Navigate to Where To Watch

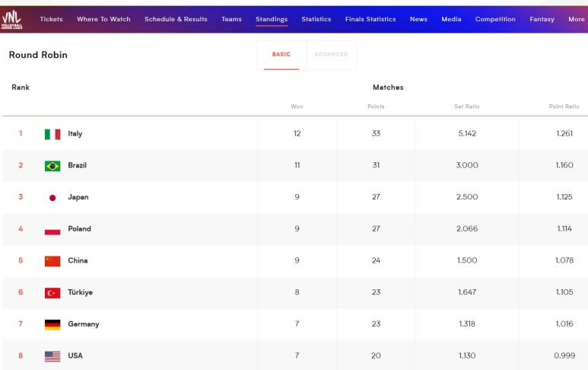pos(103,19)
